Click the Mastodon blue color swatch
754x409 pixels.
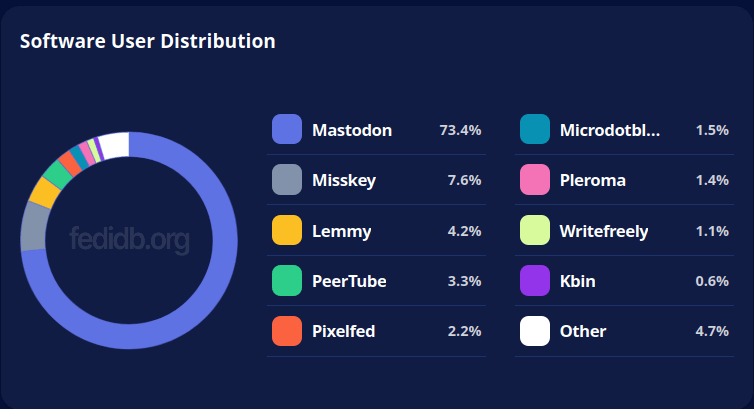(287, 130)
